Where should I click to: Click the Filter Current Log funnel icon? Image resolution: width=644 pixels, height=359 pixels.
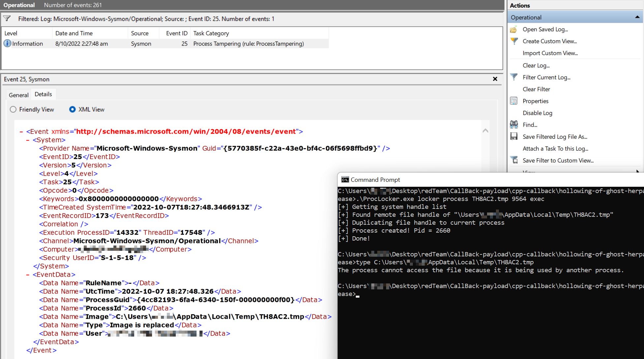coord(514,77)
